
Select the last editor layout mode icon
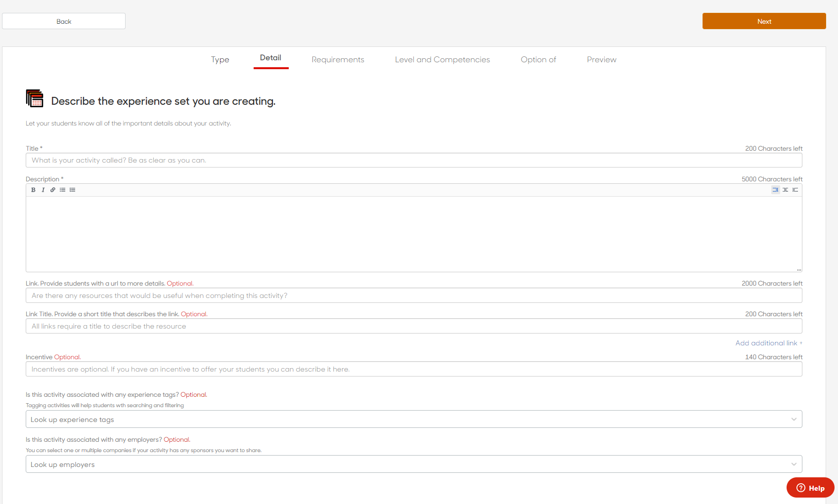tap(795, 190)
